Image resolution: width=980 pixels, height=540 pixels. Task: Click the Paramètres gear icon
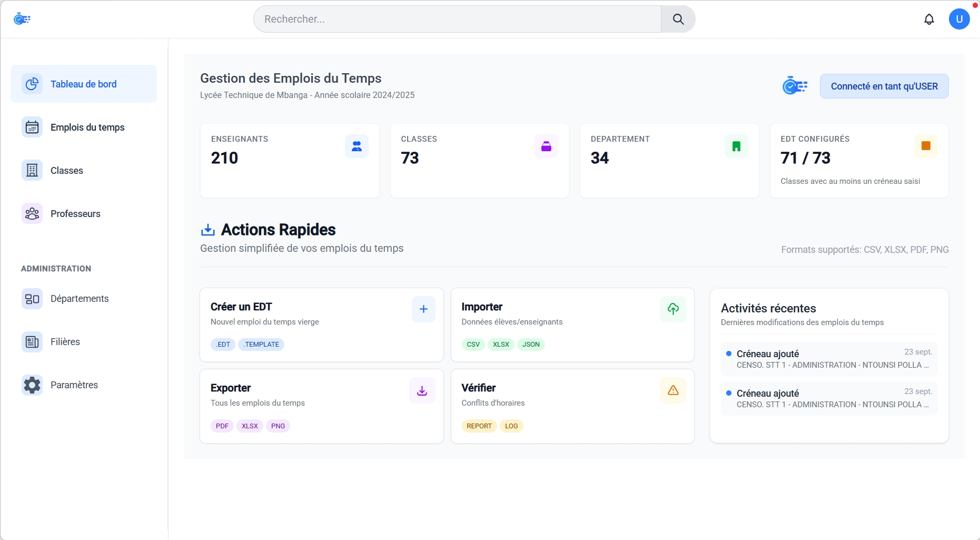click(32, 385)
